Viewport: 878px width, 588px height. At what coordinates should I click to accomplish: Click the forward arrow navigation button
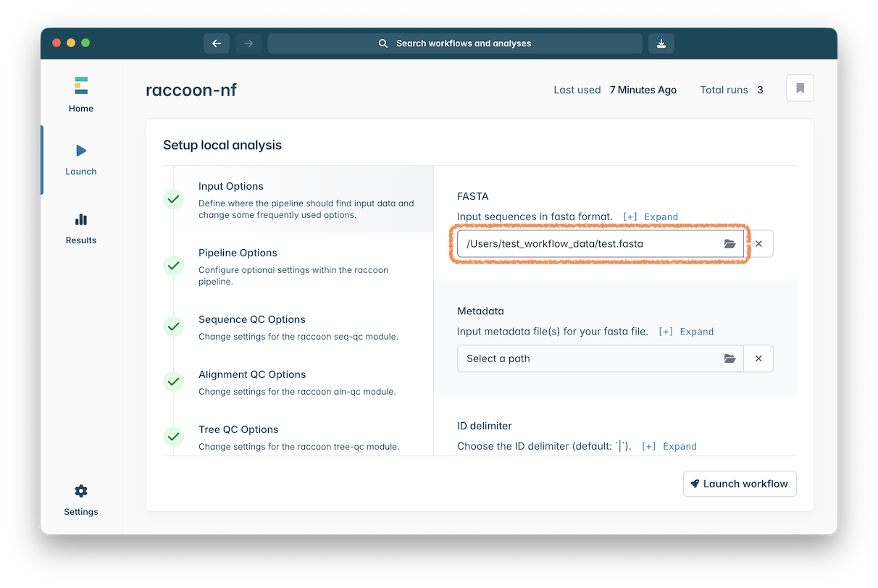click(x=248, y=43)
